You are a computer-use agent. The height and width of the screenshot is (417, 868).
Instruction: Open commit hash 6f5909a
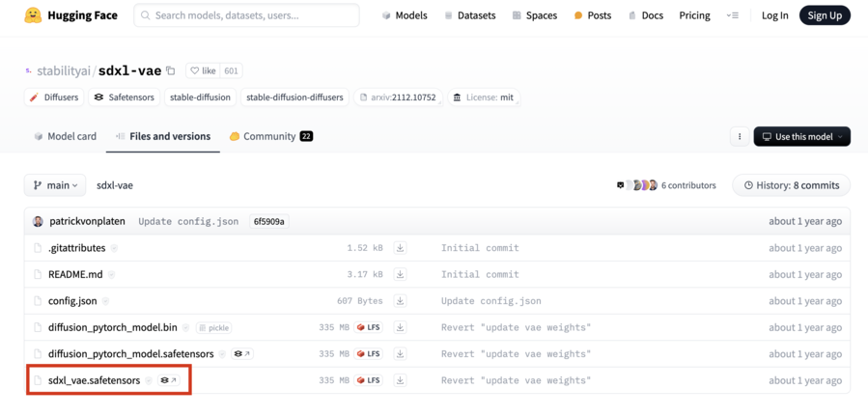[269, 221]
